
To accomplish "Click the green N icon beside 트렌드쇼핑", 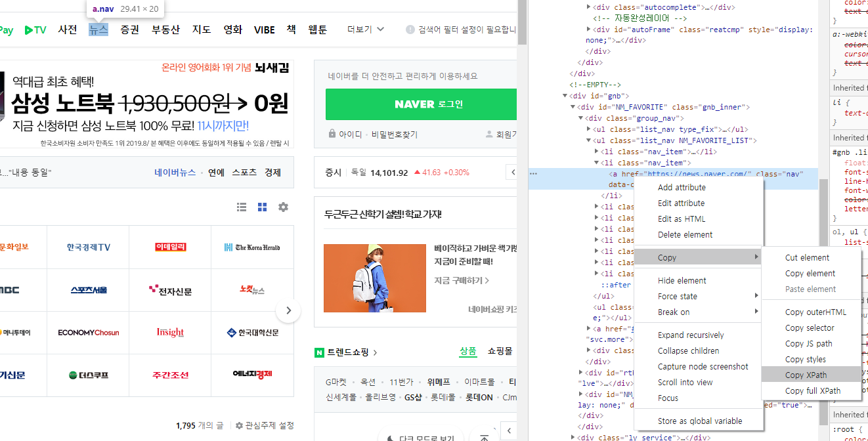I will coord(319,353).
